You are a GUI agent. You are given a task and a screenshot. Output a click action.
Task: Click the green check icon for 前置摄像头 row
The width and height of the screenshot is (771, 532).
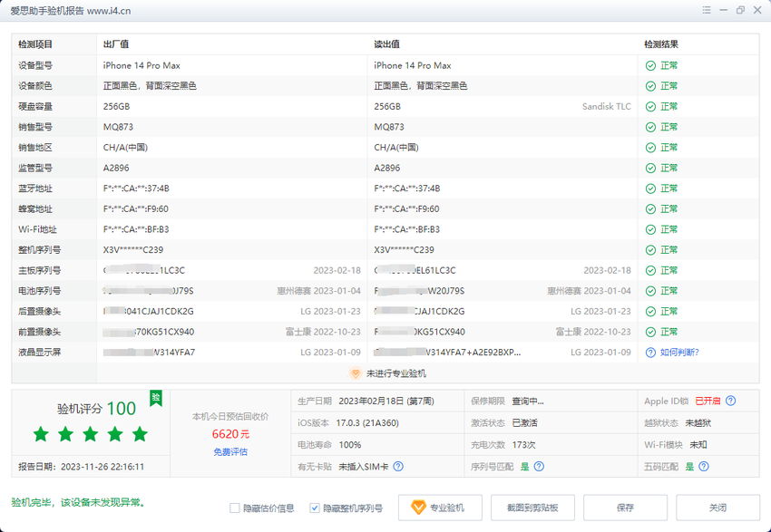coord(650,332)
